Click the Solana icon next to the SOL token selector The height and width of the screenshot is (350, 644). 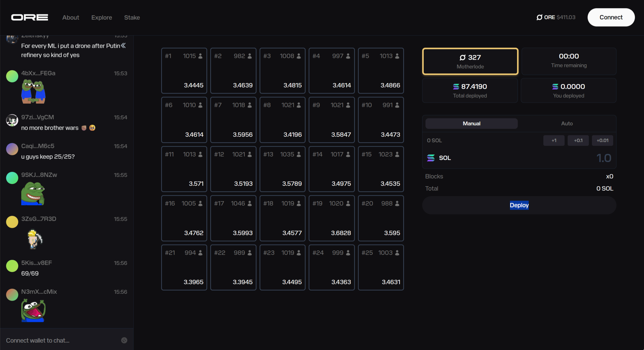431,158
